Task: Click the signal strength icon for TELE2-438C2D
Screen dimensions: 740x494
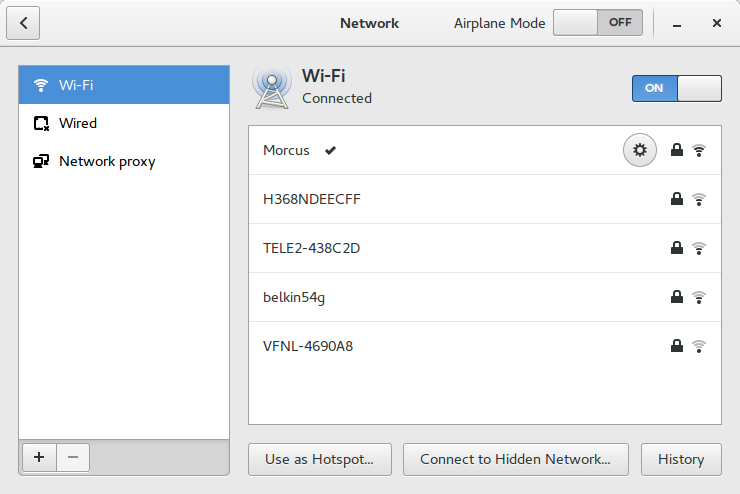Action: [699, 248]
